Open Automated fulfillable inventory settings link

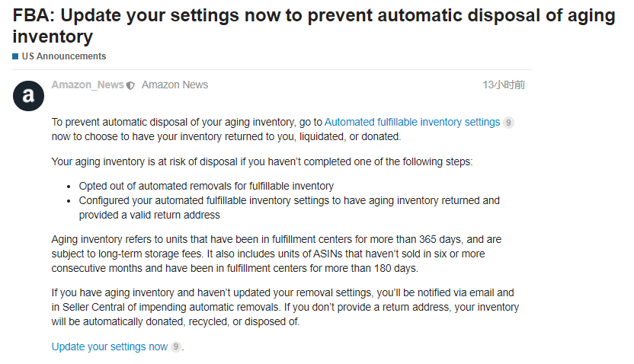(x=412, y=122)
